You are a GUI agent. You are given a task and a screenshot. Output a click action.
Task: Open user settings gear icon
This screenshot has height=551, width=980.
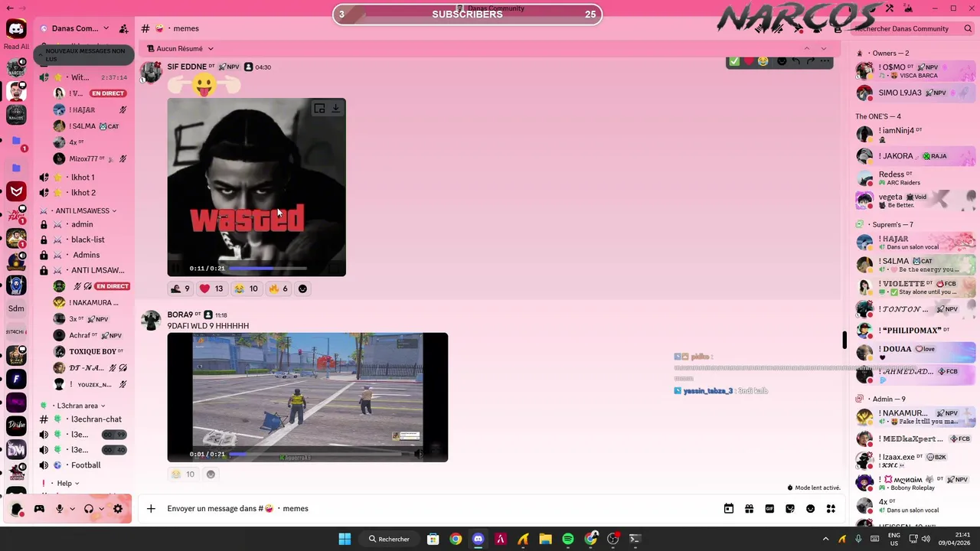point(118,509)
